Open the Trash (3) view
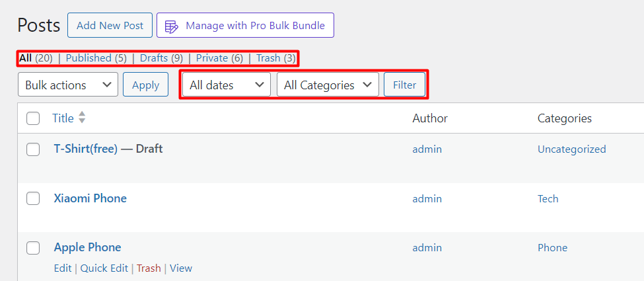The image size is (644, 281). point(276,58)
